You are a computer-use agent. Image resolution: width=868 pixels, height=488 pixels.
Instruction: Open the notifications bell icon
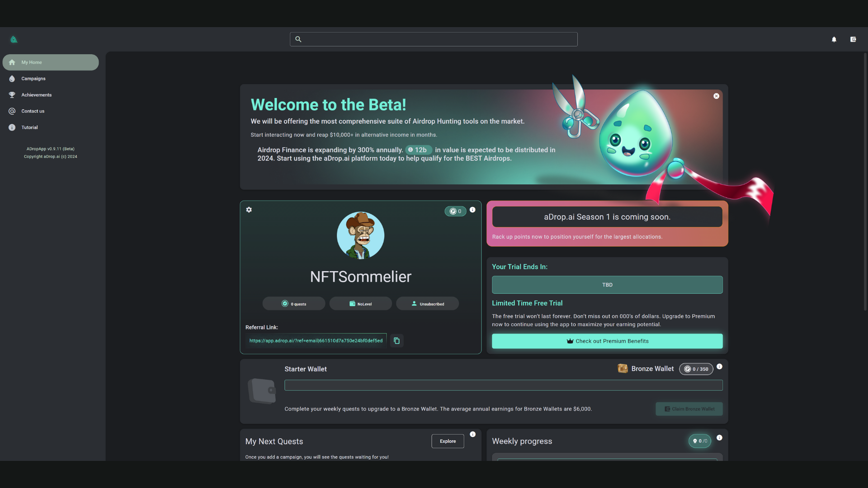(834, 39)
